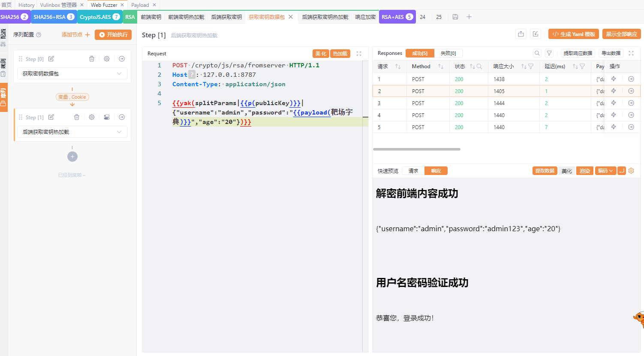Screen dimensions: 644x356
Task: Switch to the Payload top tab
Action: click(x=140, y=5)
